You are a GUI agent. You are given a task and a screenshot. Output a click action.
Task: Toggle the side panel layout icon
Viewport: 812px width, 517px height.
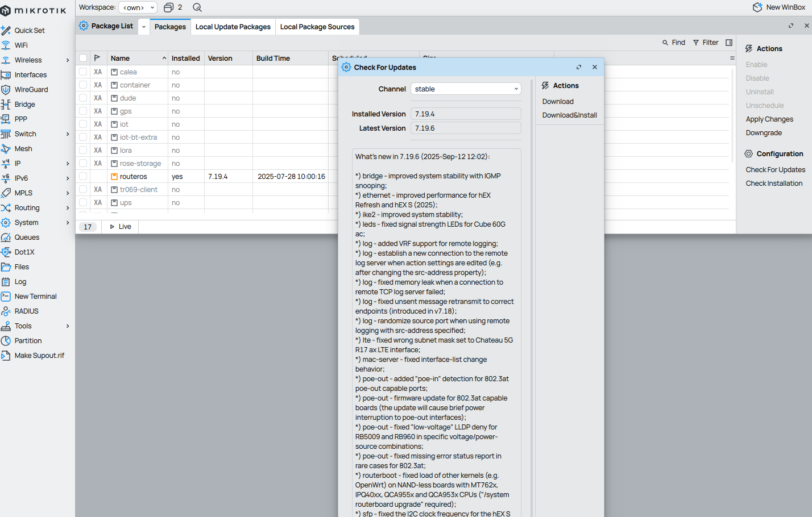pos(729,43)
